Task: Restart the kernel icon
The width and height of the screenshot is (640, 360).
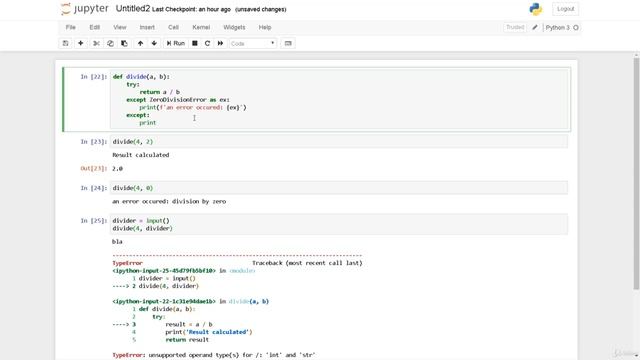Action: [207, 43]
